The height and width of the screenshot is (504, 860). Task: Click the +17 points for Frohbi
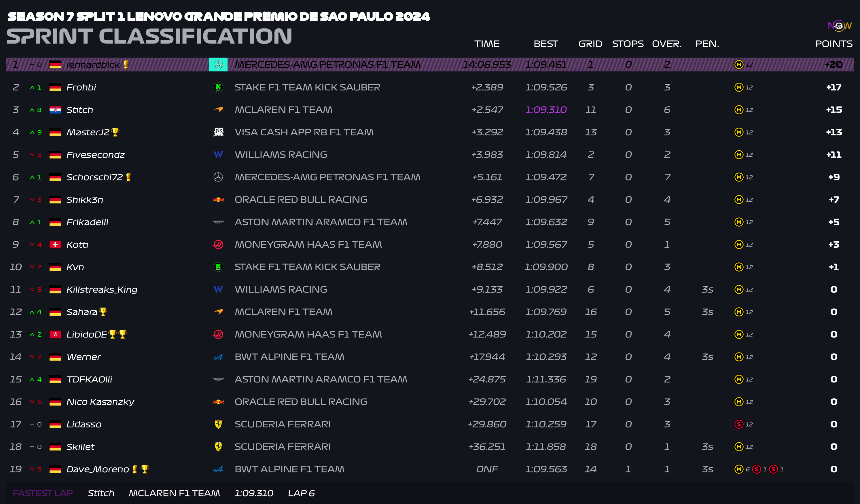pos(834,87)
